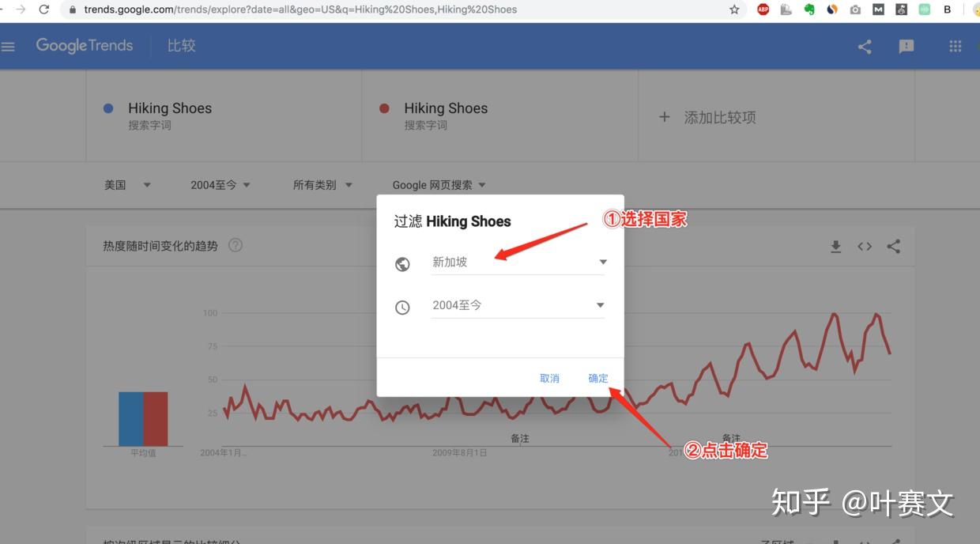The width and height of the screenshot is (980, 544).
Task: Share this Trends page from header
Action: coord(865,47)
